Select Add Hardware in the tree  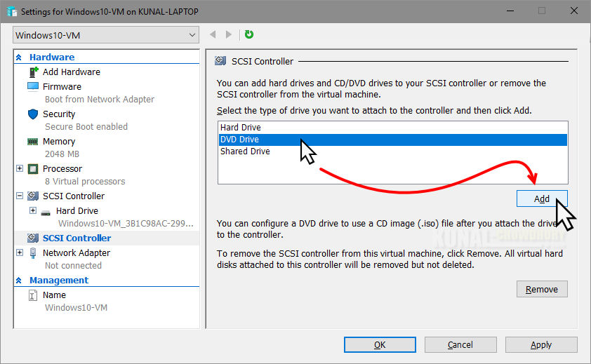pyautogui.click(x=71, y=72)
